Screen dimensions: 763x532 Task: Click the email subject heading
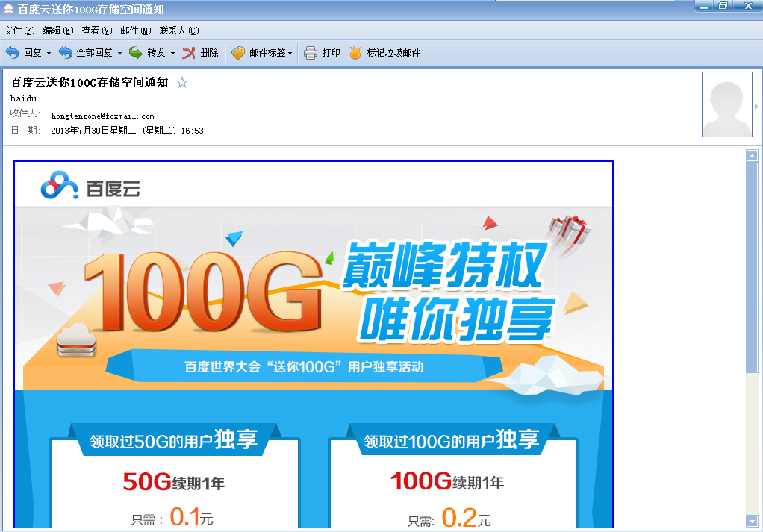pos(89,82)
